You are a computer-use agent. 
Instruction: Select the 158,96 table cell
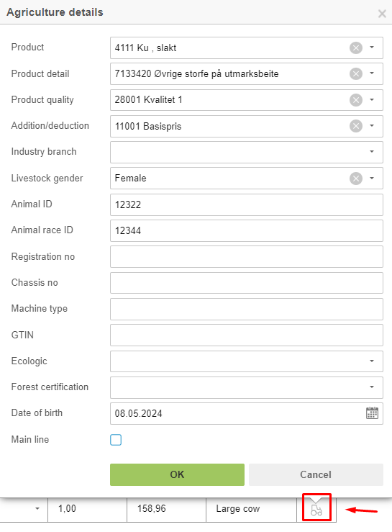coord(166,508)
